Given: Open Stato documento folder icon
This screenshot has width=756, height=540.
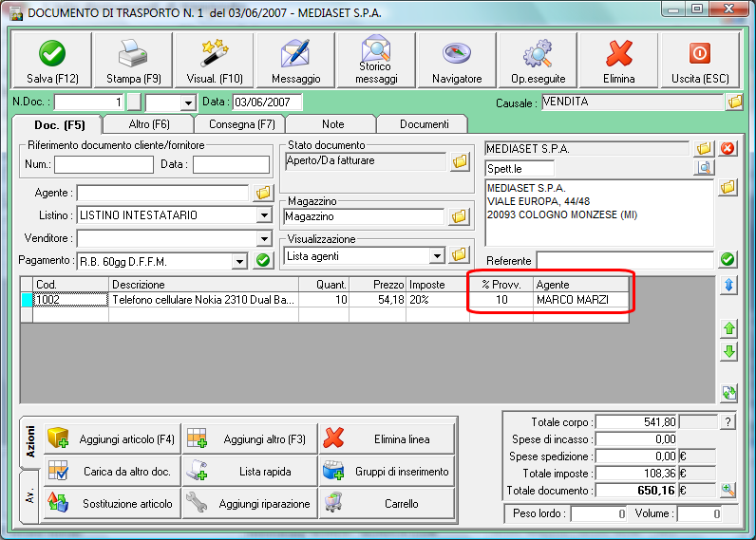Looking at the screenshot, I should [x=460, y=161].
